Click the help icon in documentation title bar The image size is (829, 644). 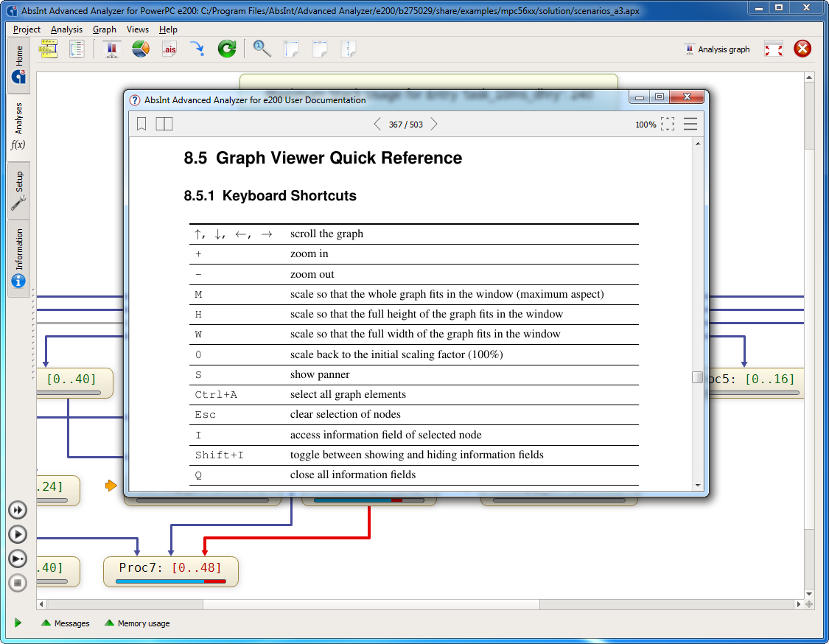(135, 100)
